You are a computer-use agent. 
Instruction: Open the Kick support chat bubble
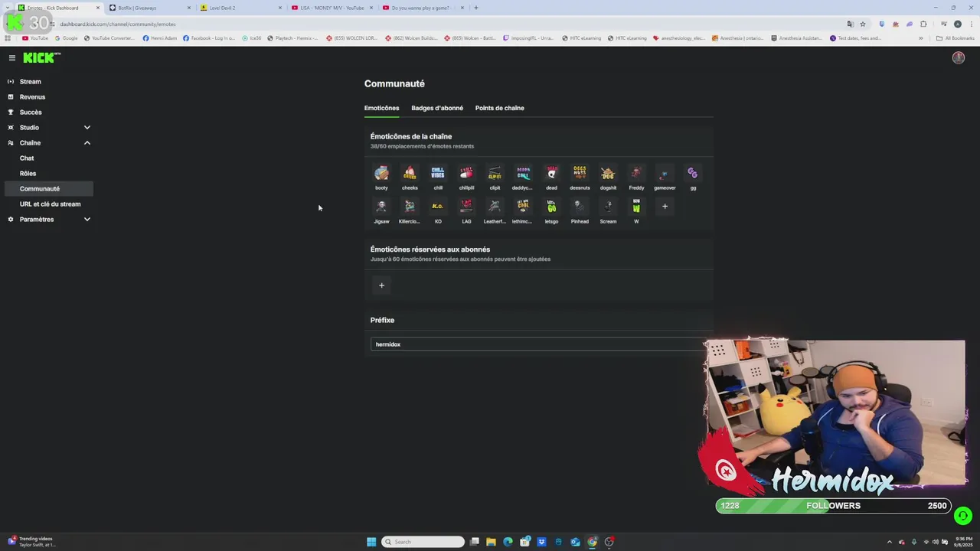963,516
